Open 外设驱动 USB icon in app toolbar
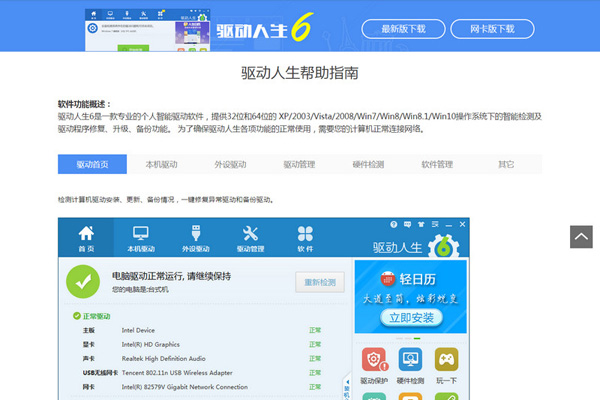The image size is (600, 400). click(196, 233)
